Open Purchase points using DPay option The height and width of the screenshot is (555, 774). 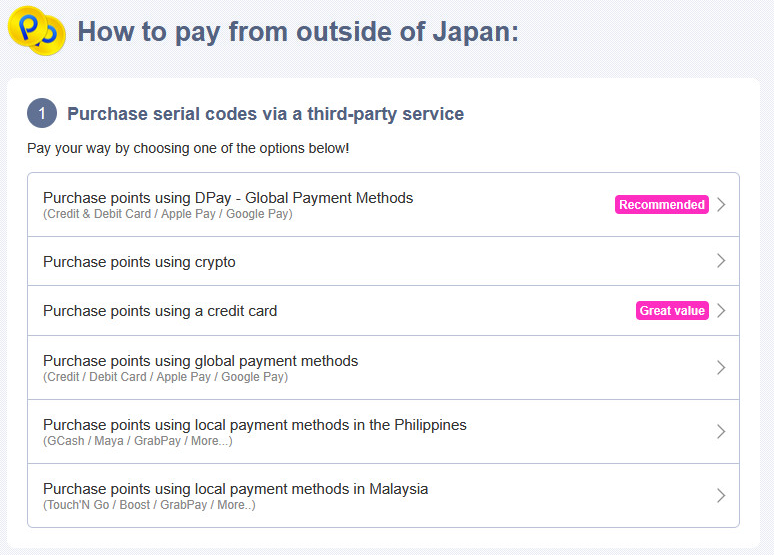click(x=228, y=198)
